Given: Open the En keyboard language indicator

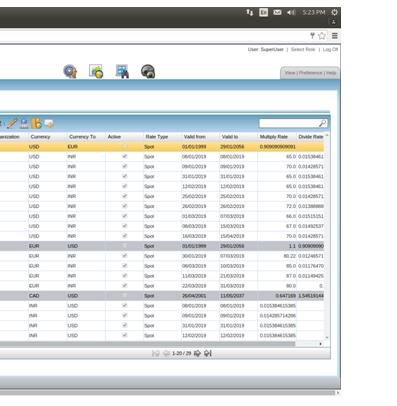Looking at the screenshot, I should [x=263, y=12].
